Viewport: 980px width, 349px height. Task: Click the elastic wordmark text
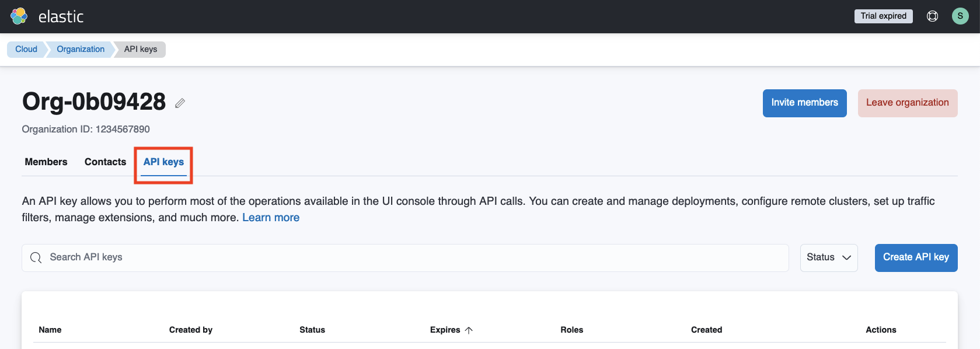tap(61, 16)
